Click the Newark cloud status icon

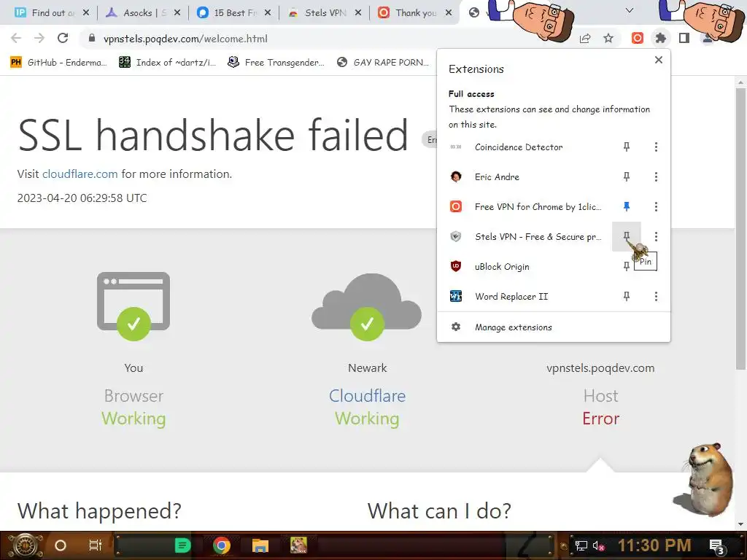pos(367,307)
